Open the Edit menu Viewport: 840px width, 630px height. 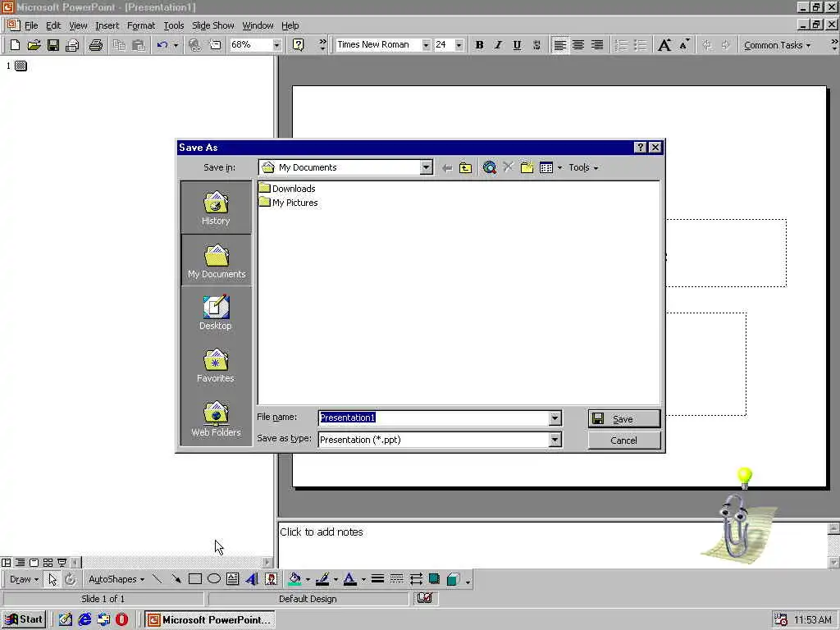coord(53,25)
